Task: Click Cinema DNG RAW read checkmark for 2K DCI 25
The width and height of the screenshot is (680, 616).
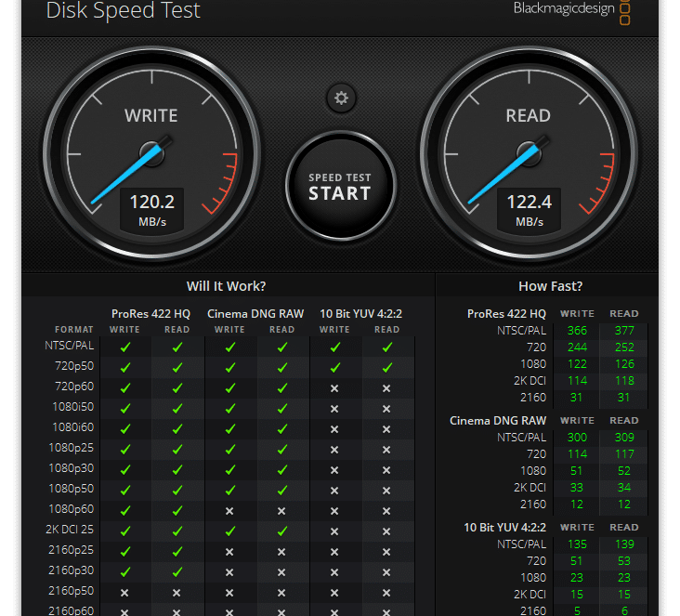Action: pos(282,531)
